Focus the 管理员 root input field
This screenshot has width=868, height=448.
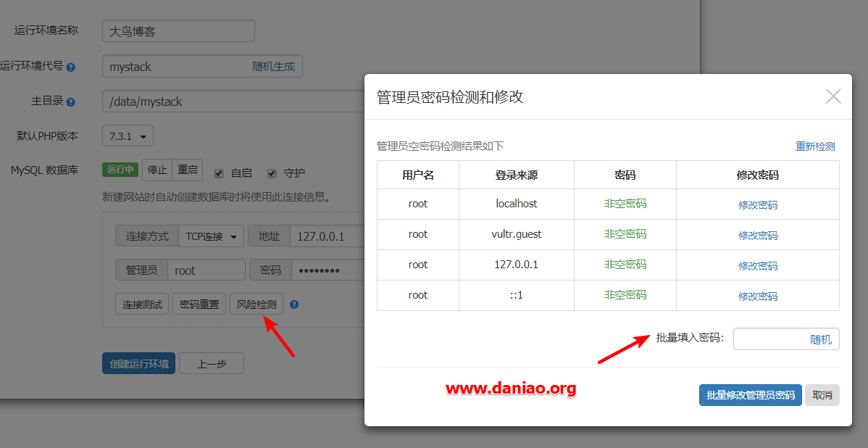point(206,270)
